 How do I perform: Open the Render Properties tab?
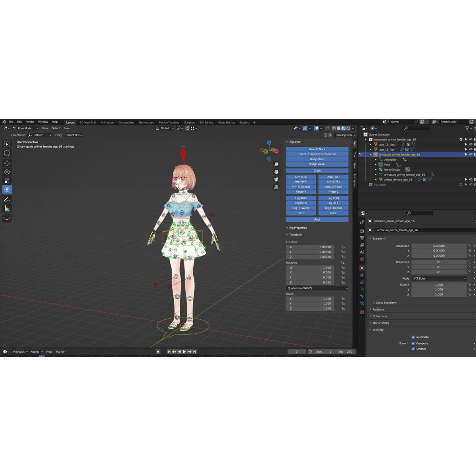(x=362, y=230)
